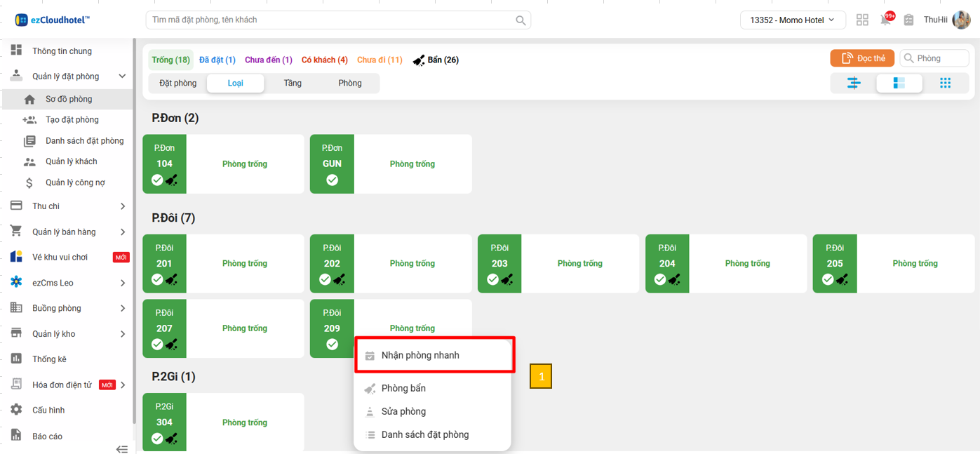The width and height of the screenshot is (980, 454).
Task: Open Danh sách đặt phòng in sidebar
Action: (84, 140)
